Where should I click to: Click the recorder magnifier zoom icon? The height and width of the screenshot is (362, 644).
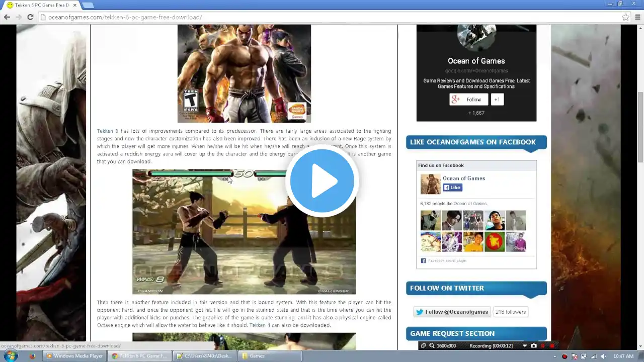[x=432, y=346]
